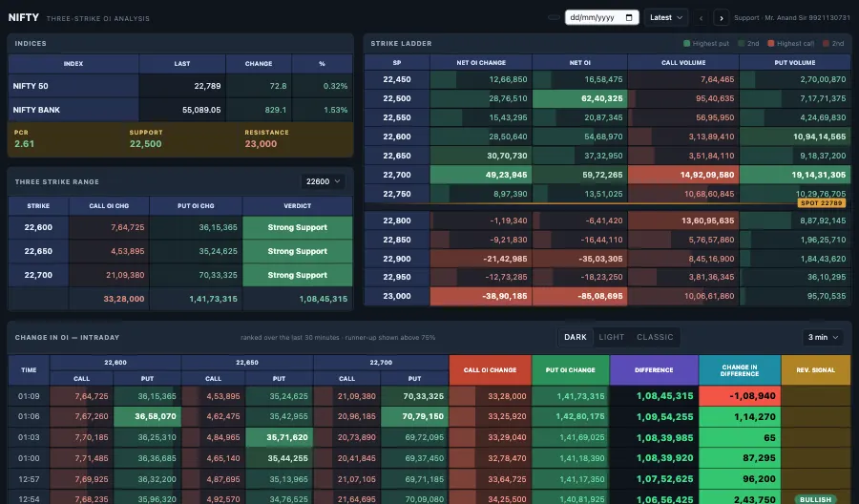The image size is (859, 504).
Task: Click the dd/mm/yyyy date input field
Action: (x=601, y=17)
